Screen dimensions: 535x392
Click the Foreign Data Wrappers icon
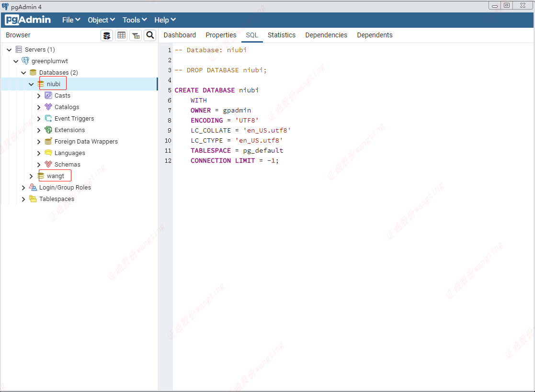click(48, 141)
